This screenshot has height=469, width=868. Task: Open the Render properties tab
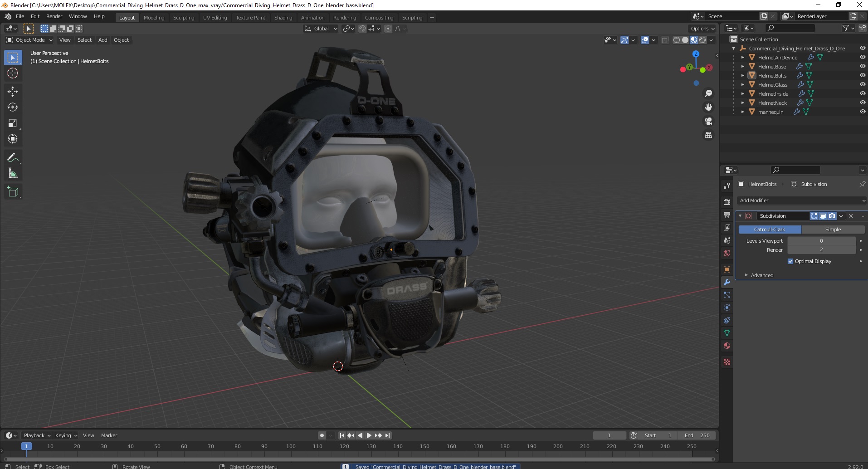pyautogui.click(x=727, y=202)
